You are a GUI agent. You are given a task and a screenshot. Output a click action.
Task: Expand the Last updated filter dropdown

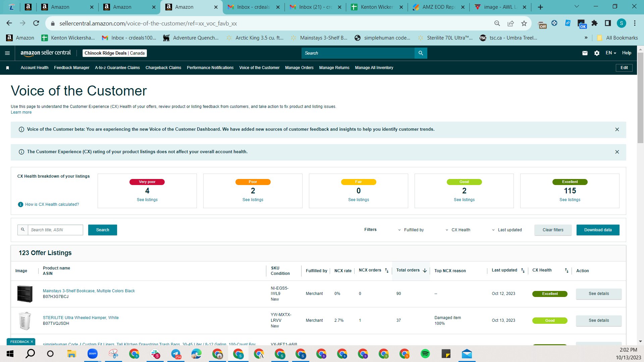pos(506,230)
